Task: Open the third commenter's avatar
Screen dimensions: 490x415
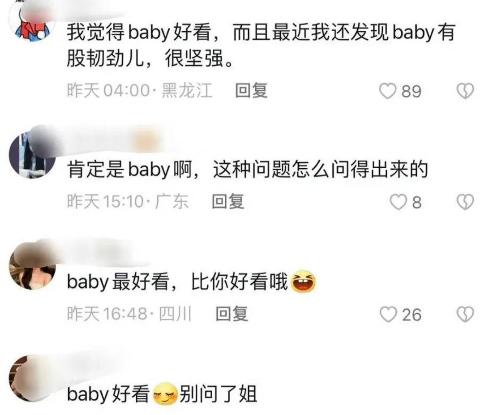Action: click(32, 266)
